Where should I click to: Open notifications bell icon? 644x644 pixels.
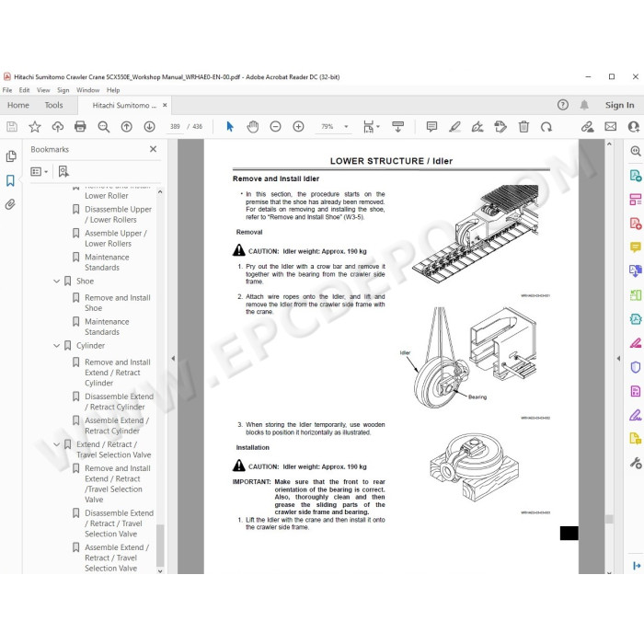pyautogui.click(x=584, y=105)
